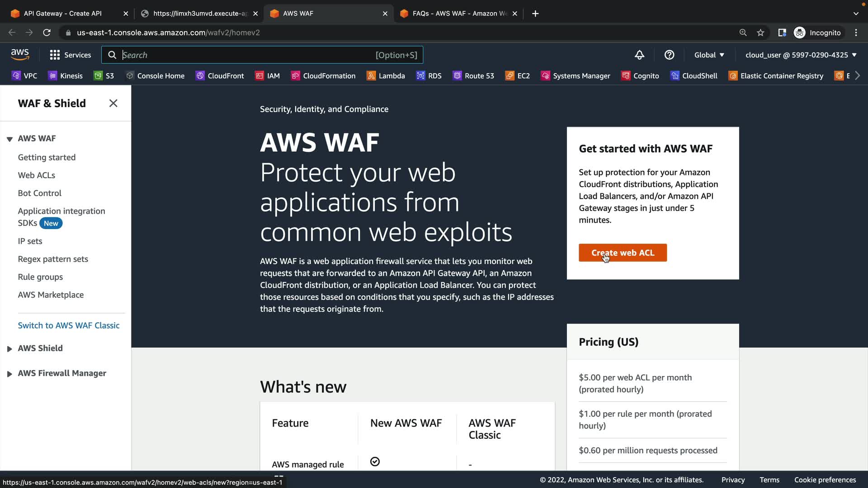Click the AWS logo home icon

click(x=20, y=55)
